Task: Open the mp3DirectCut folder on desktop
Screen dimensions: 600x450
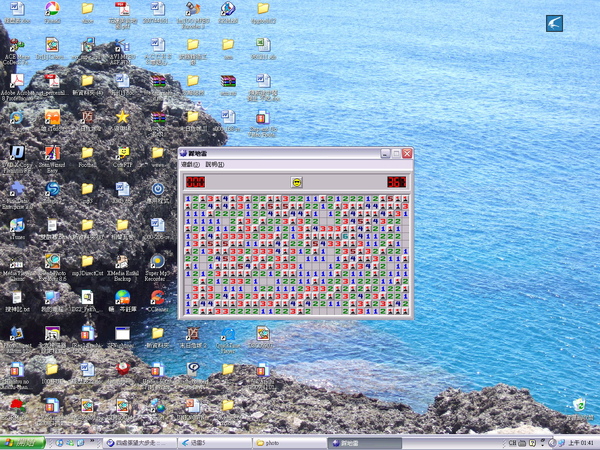Action: (87, 265)
